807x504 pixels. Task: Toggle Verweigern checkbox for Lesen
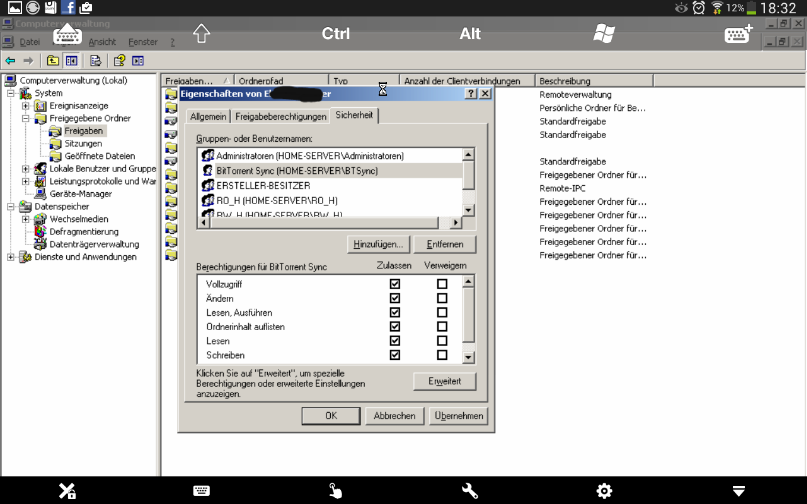(x=442, y=341)
